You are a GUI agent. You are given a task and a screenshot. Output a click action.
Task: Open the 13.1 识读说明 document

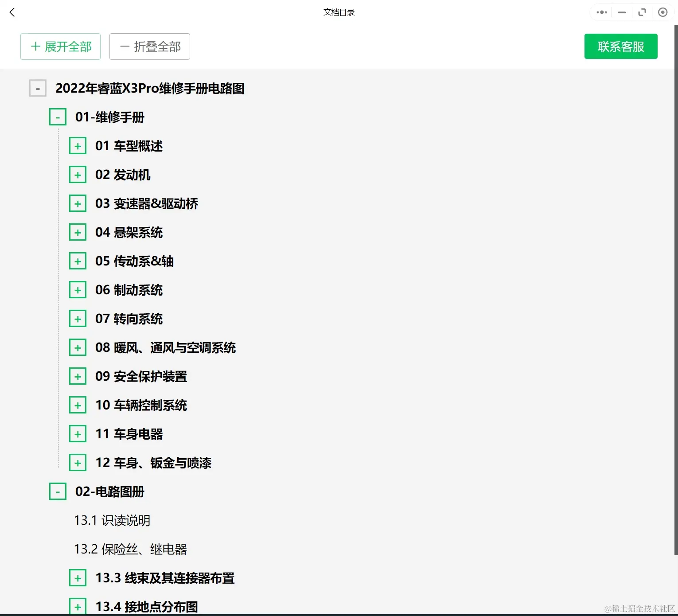(112, 520)
